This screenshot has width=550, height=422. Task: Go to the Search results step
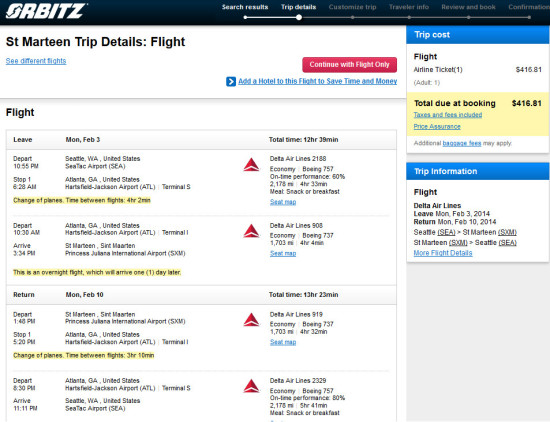pyautogui.click(x=245, y=7)
